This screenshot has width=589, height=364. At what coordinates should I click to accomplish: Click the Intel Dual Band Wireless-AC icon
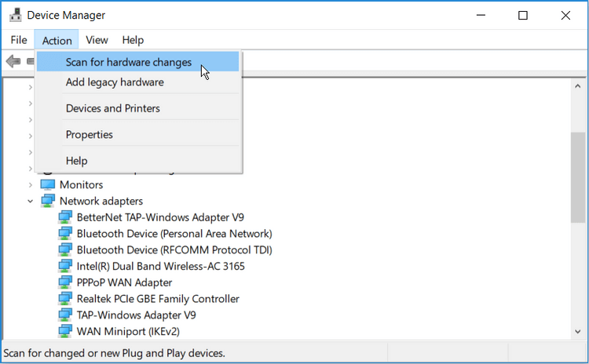(65, 266)
